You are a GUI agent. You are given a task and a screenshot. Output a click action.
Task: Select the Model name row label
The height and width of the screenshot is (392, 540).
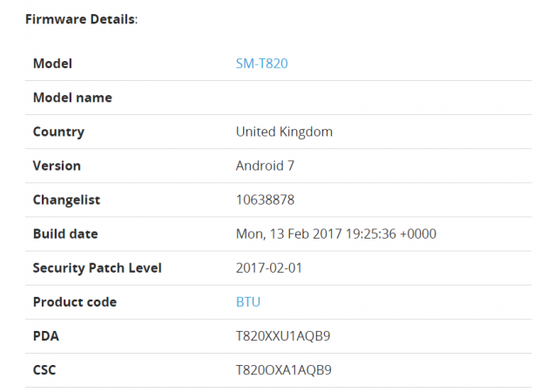coord(72,98)
